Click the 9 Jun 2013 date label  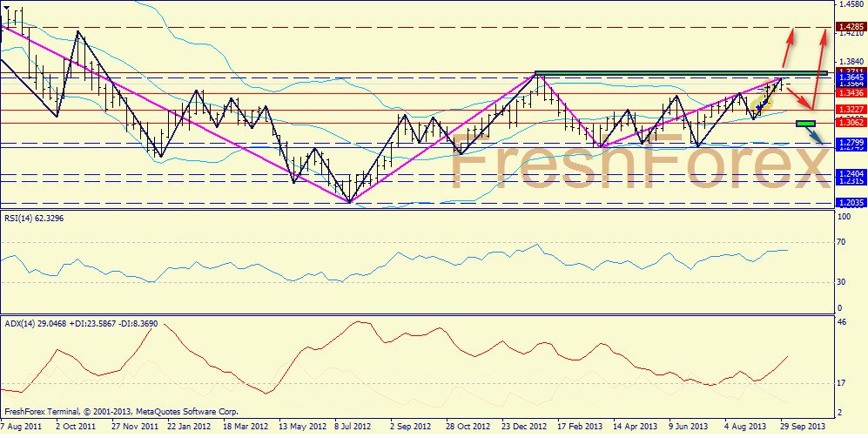pyautogui.click(x=688, y=427)
